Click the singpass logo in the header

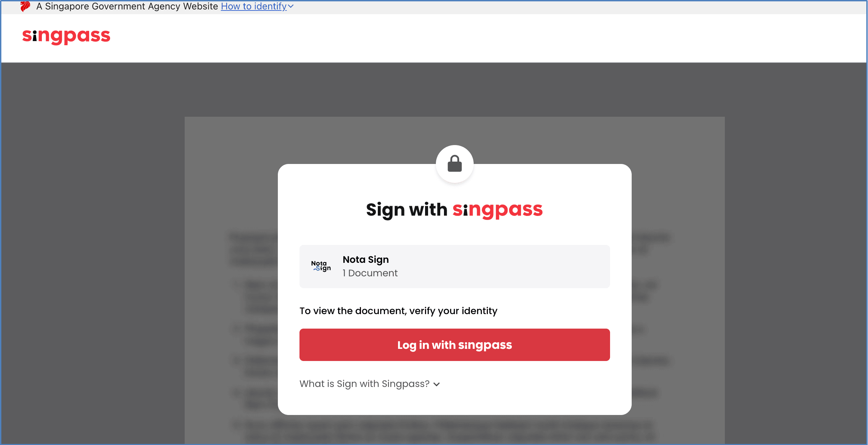point(66,36)
